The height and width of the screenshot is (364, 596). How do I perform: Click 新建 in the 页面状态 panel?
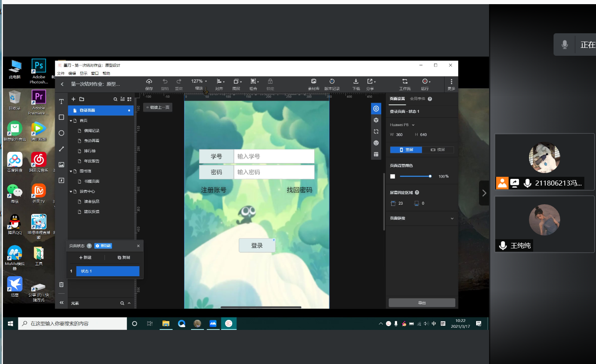[x=85, y=258]
